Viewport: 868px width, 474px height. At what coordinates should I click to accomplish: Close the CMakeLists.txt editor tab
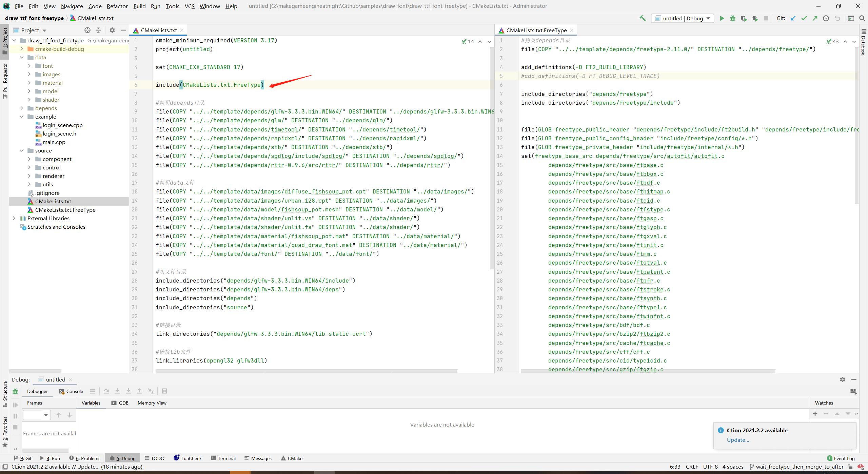pos(182,30)
